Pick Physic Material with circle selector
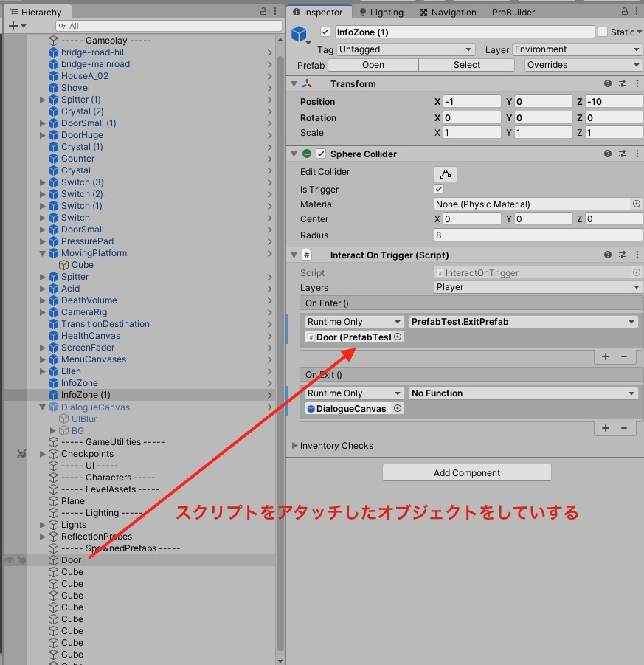Image resolution: width=644 pixels, height=665 pixels. [636, 204]
